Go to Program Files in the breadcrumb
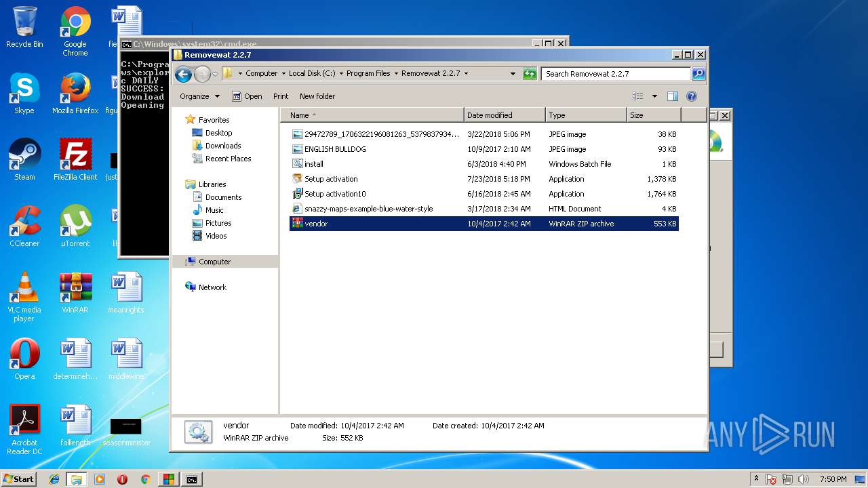The height and width of the screenshot is (488, 868). coord(368,74)
